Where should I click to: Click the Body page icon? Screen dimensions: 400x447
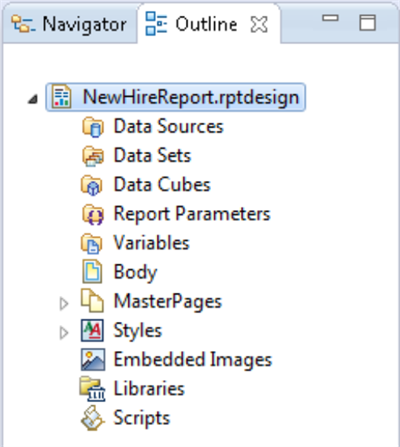click(92, 272)
